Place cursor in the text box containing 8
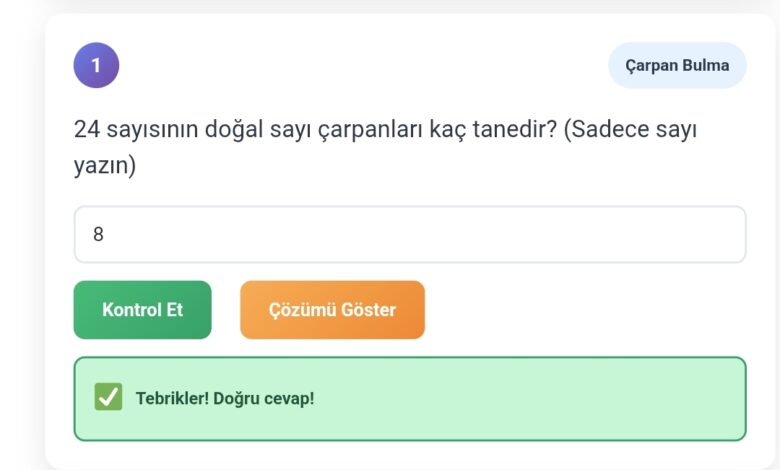Viewport: 780px width, 470px height. (410, 234)
